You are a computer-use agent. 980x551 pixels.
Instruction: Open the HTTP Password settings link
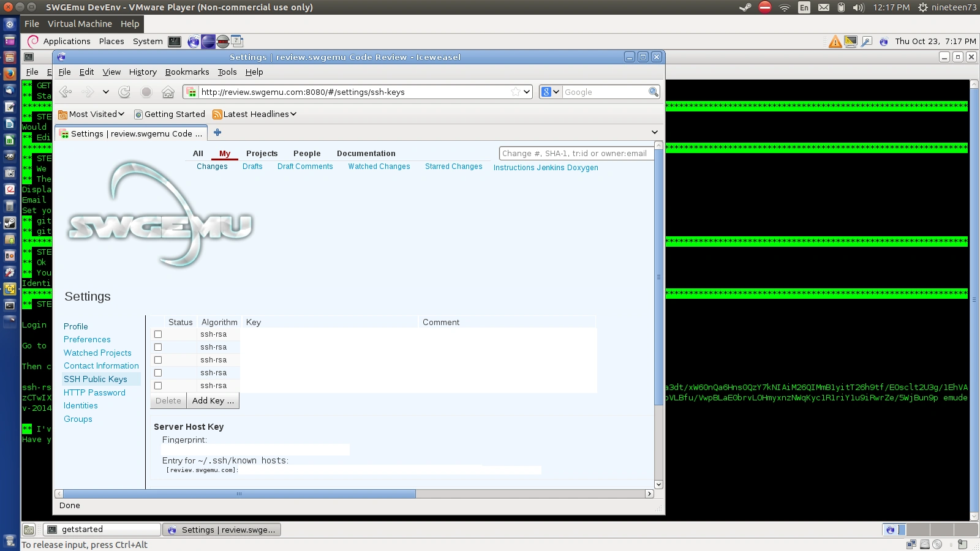[94, 392]
